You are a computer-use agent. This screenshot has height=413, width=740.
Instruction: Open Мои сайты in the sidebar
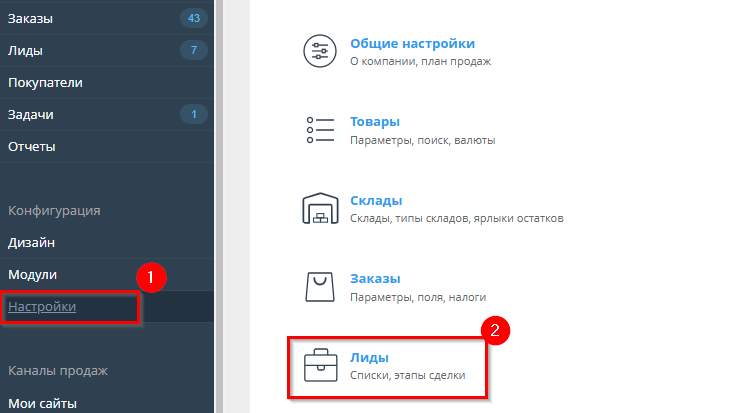(42, 404)
